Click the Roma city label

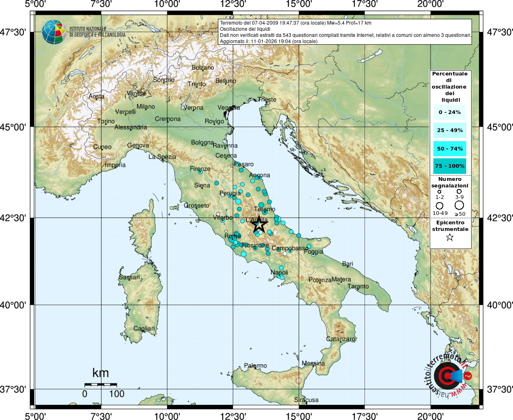point(233,236)
